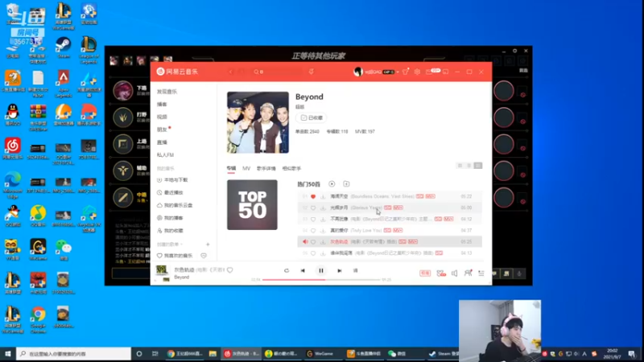Open the listen-together people icon in the player bar
Image resolution: width=644 pixels, height=362 pixels.
(468, 274)
